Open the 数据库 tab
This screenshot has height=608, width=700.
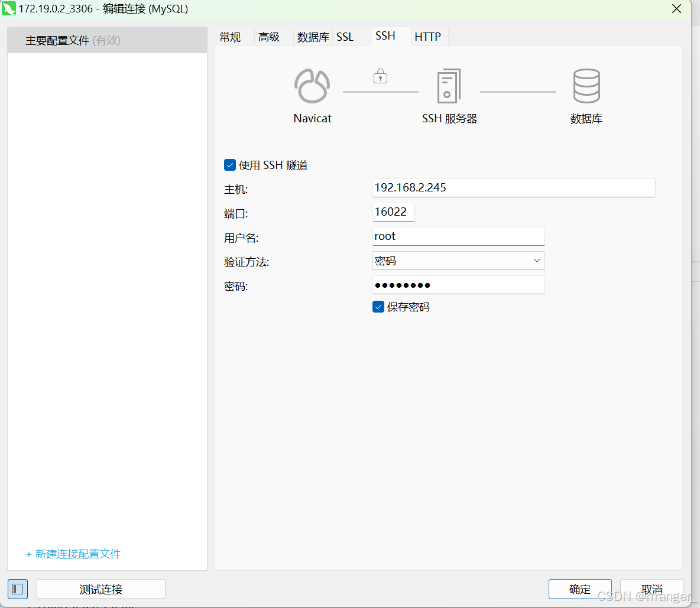(x=313, y=37)
